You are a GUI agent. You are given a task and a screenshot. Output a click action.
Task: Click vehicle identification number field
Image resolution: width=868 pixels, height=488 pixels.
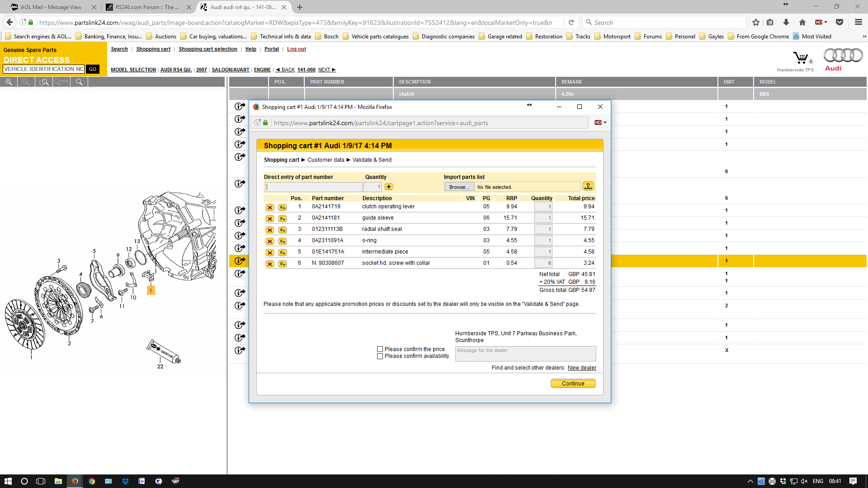click(43, 69)
